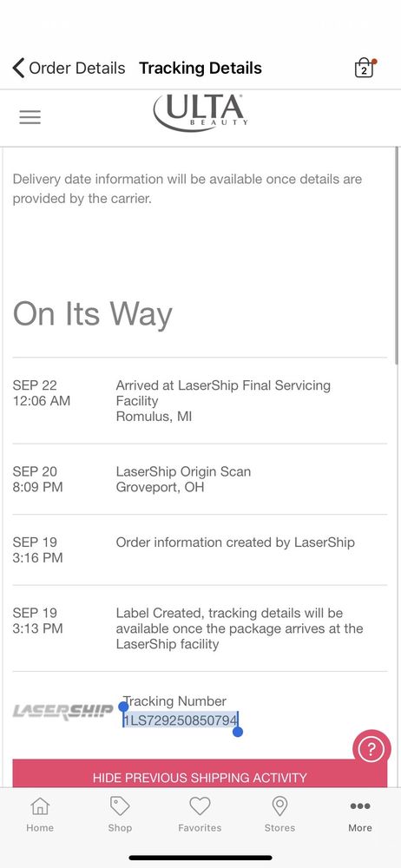Tap the highlighted tracking number 1LS729250850794
Image resolution: width=401 pixels, height=868 pixels.
click(181, 720)
